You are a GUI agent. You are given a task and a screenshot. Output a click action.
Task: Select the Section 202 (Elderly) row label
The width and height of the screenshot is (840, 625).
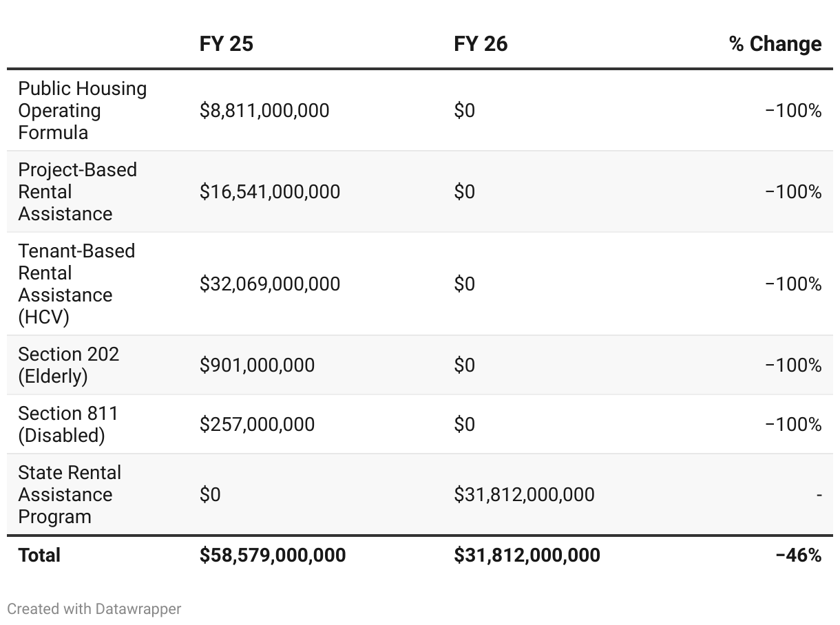tap(68, 366)
